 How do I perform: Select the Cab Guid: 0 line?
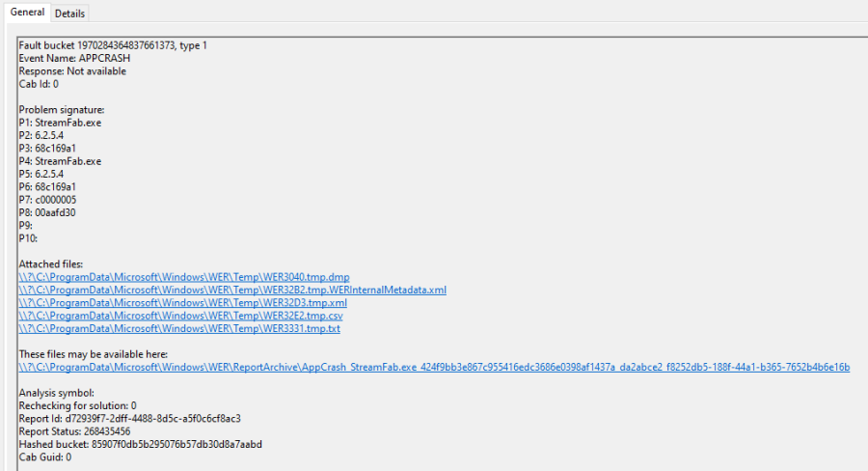click(44, 457)
